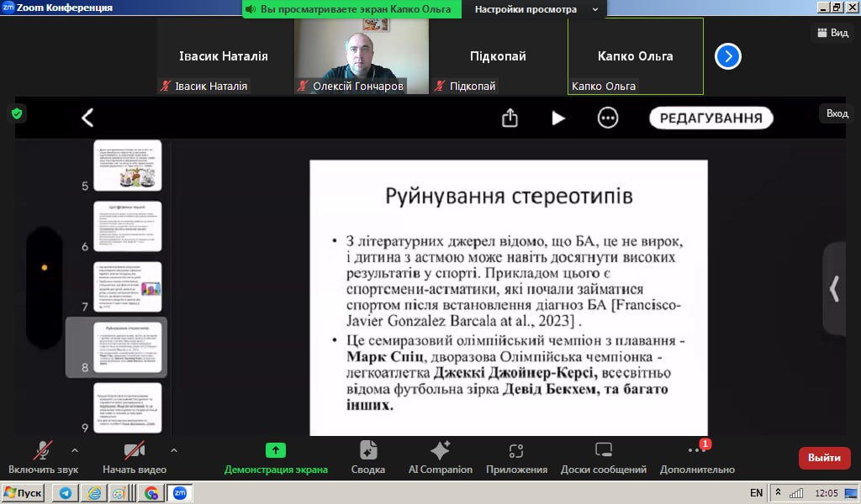The image size is (861, 504).
Task: Go back with presentation back arrow
Action: tap(87, 118)
